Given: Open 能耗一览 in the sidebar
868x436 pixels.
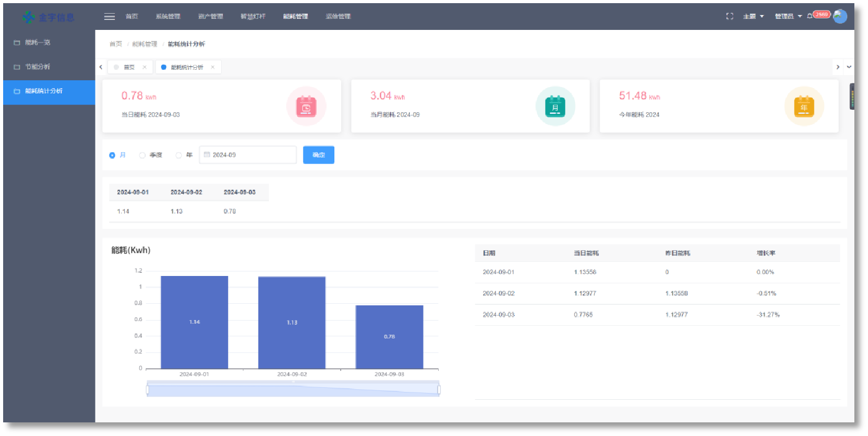Looking at the screenshot, I should point(49,42).
